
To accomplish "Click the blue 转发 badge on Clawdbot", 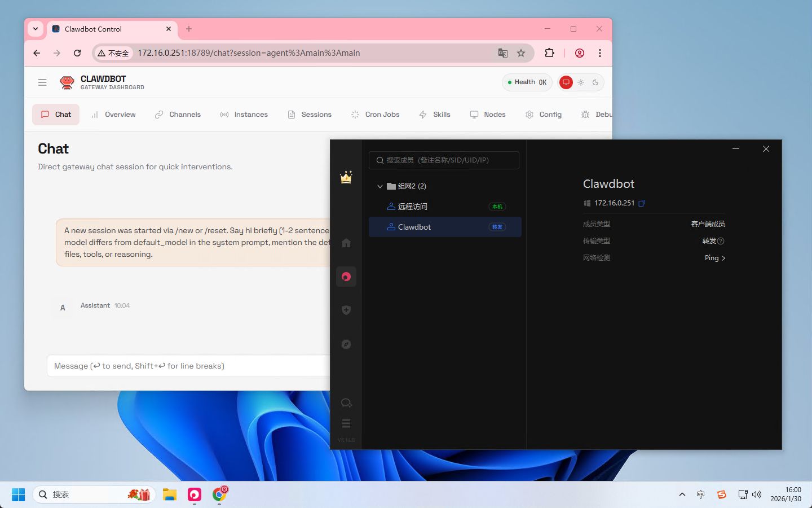I will 497,227.
